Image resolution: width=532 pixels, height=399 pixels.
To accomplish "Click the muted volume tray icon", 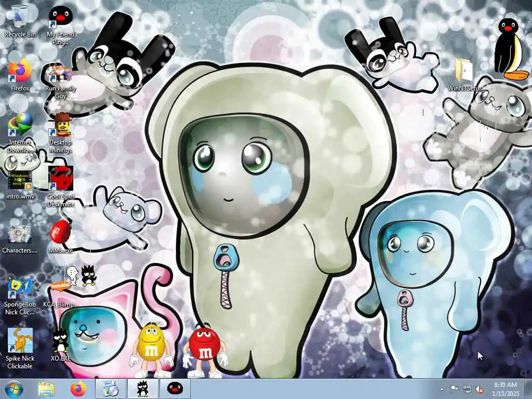I will point(480,389).
